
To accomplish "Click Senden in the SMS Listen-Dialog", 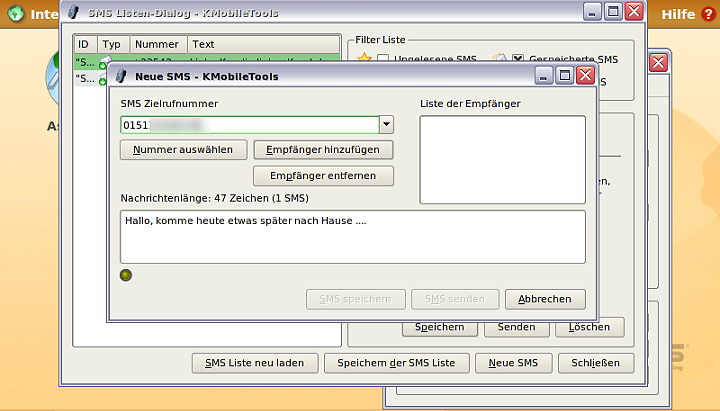I will (517, 327).
